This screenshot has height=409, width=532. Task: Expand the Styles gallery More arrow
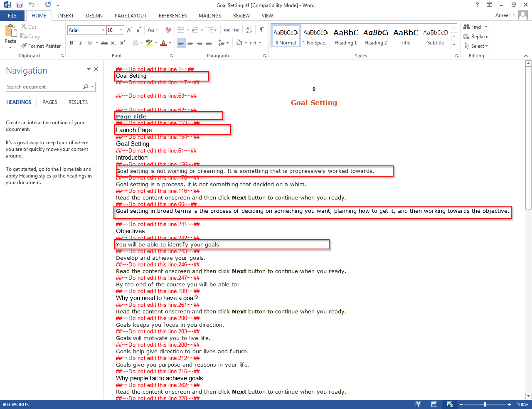(x=454, y=45)
